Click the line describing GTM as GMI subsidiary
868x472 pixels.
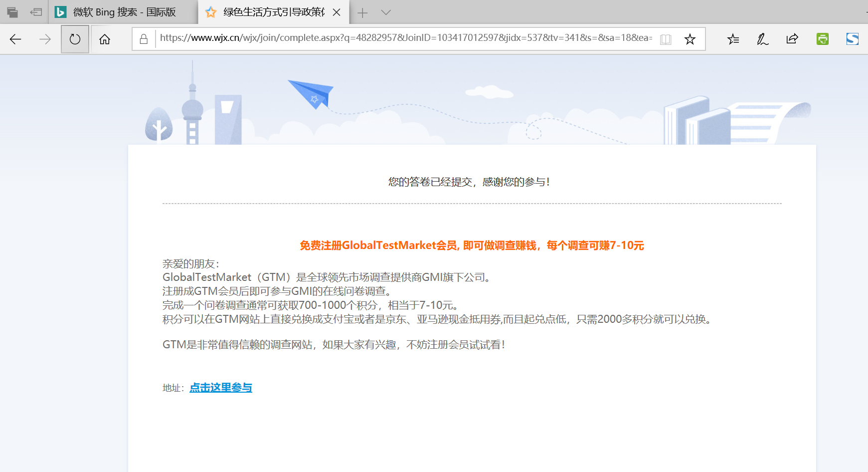tap(327, 277)
